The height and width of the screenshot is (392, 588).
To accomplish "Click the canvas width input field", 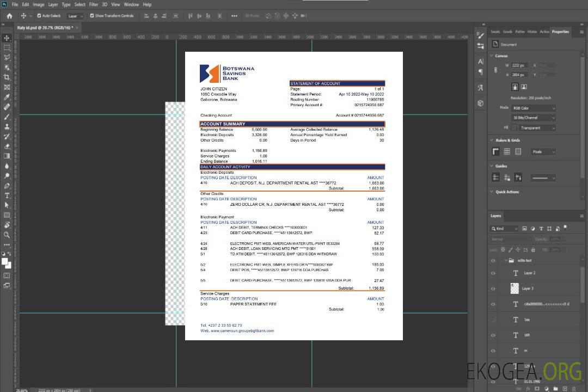I will pyautogui.click(x=519, y=65).
